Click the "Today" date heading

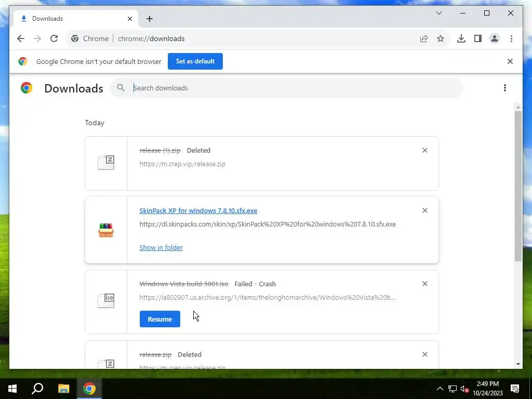pos(95,123)
